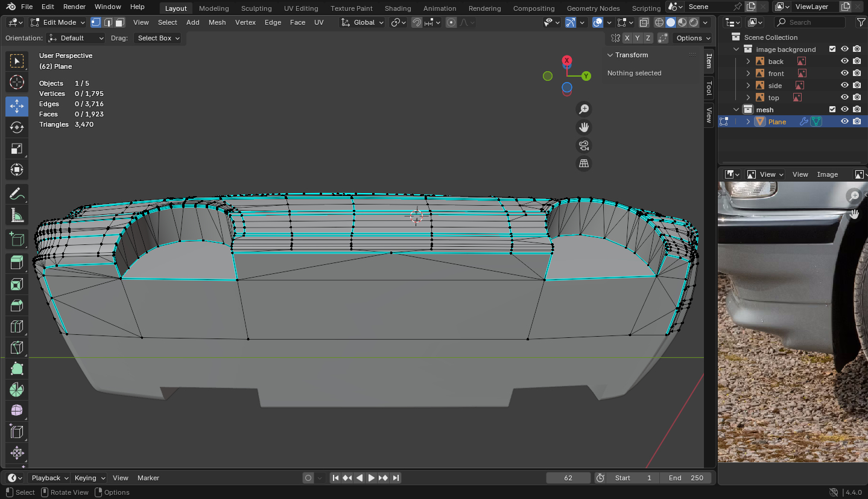Click the viewport zoom magnifier gizmo
Image resolution: width=868 pixels, height=499 pixels.
point(584,109)
